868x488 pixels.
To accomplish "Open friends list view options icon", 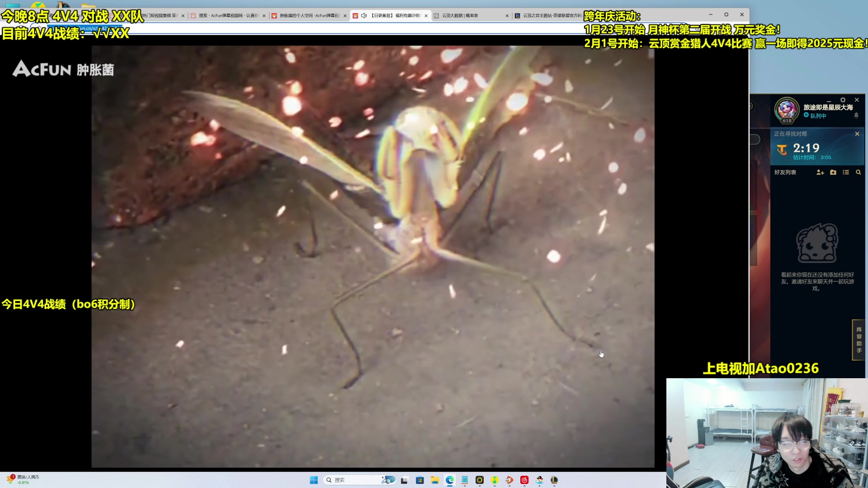I will click(x=846, y=172).
